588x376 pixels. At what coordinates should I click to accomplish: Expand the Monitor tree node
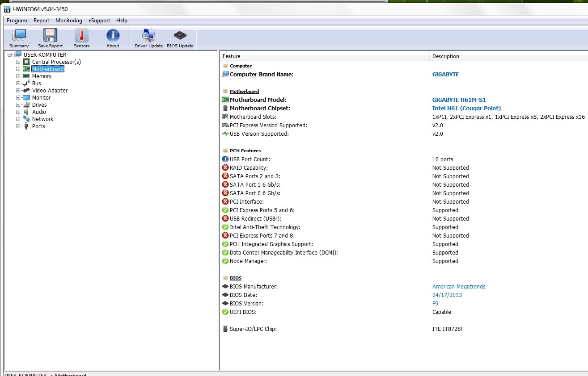(18, 98)
